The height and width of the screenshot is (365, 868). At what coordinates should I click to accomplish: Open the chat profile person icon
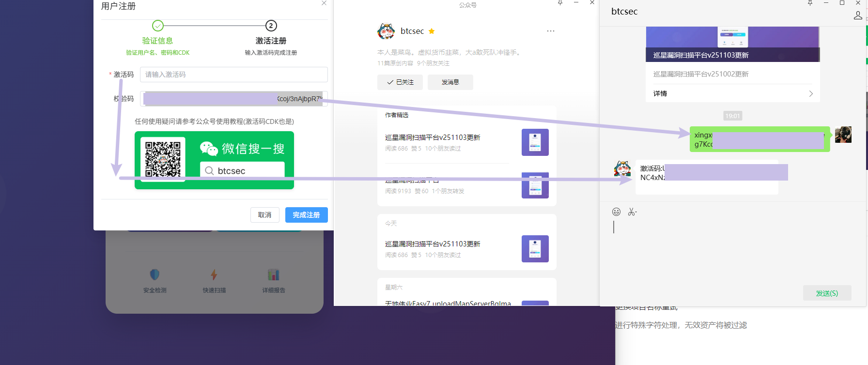(x=858, y=15)
